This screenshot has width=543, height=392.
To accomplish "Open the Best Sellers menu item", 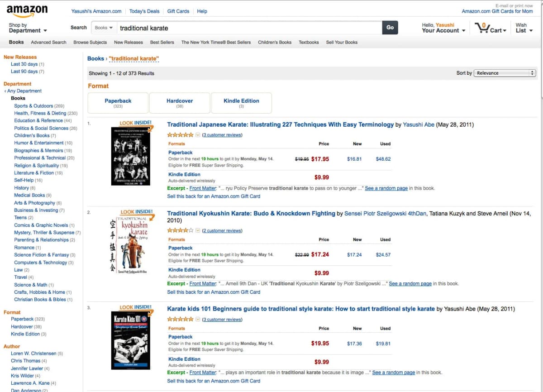I will coord(162,42).
